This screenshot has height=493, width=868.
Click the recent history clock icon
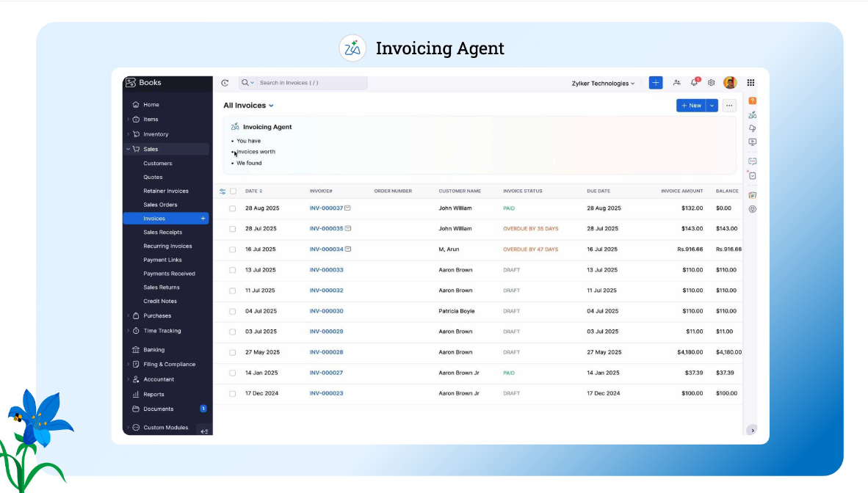pos(225,83)
